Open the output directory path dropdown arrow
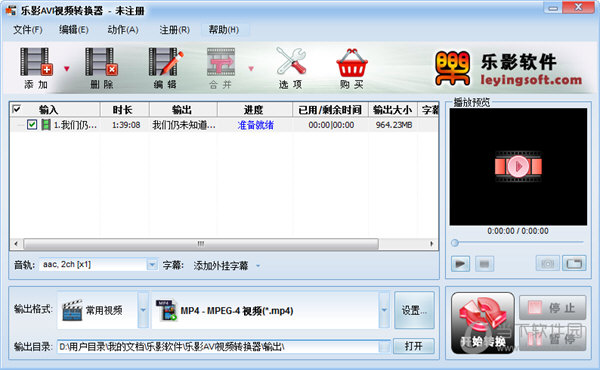The width and height of the screenshot is (600, 370). click(385, 347)
